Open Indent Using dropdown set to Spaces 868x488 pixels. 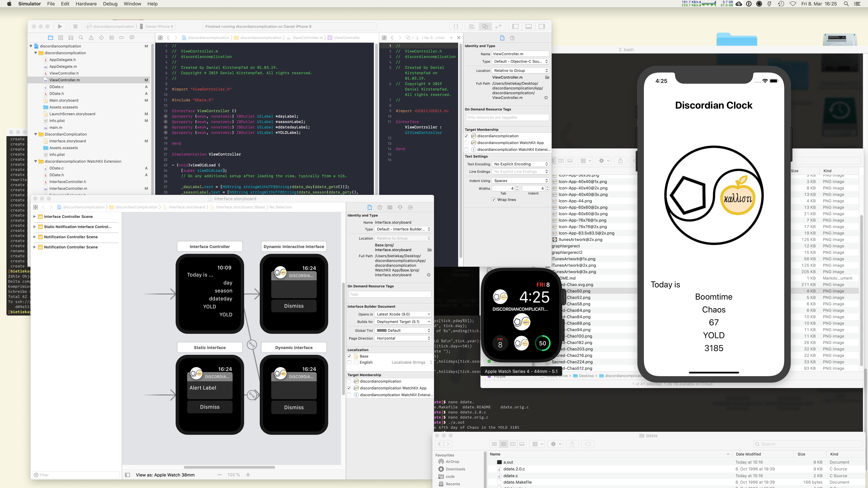pyautogui.click(x=520, y=181)
